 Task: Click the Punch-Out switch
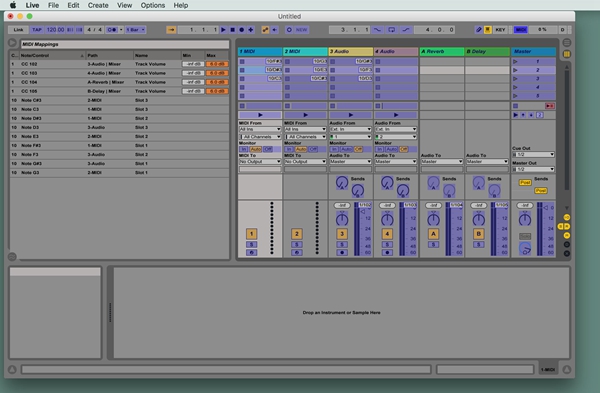(406, 29)
